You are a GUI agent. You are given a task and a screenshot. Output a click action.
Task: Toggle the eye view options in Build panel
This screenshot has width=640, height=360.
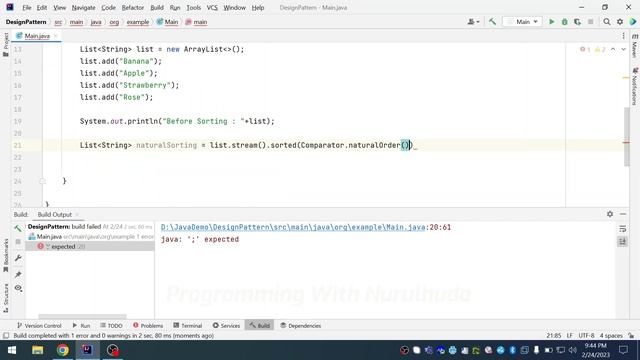pos(18,288)
